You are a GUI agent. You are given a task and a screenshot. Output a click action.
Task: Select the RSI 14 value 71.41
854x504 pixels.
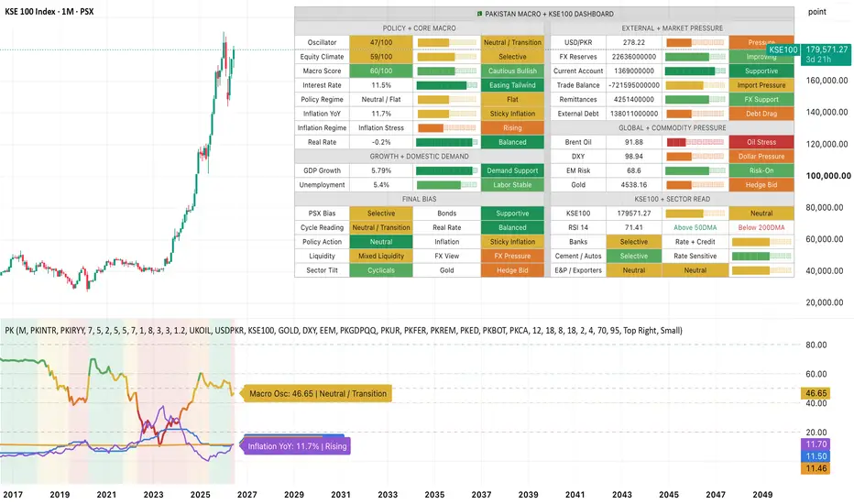pyautogui.click(x=634, y=228)
